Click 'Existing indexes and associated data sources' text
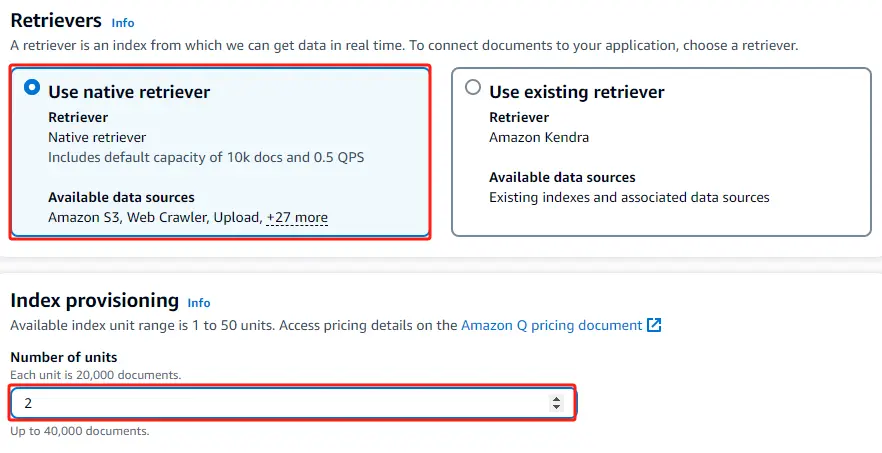This screenshot has width=882, height=453. 629,197
